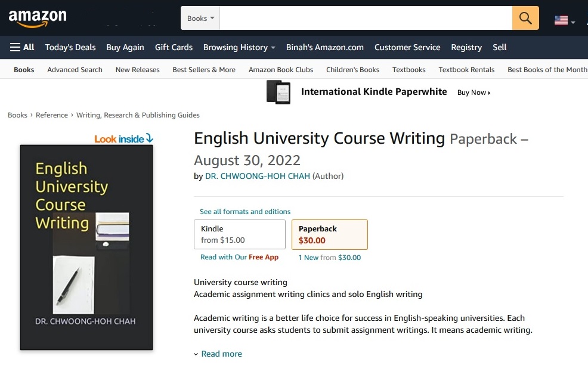This screenshot has height=365, width=588.
Task: Click the Reference breadcrumb
Action: tap(52, 115)
